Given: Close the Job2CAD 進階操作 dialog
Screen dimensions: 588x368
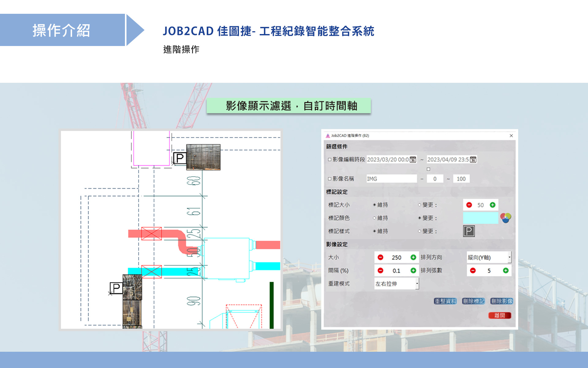Looking at the screenshot, I should [x=511, y=136].
